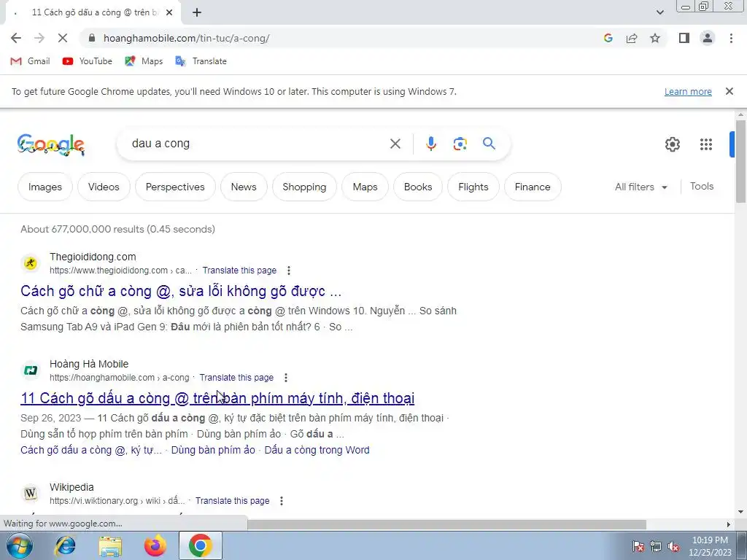The height and width of the screenshot is (560, 747).
Task: Open sitelink 'Dùng bàn phím ảo'
Action: [213, 450]
